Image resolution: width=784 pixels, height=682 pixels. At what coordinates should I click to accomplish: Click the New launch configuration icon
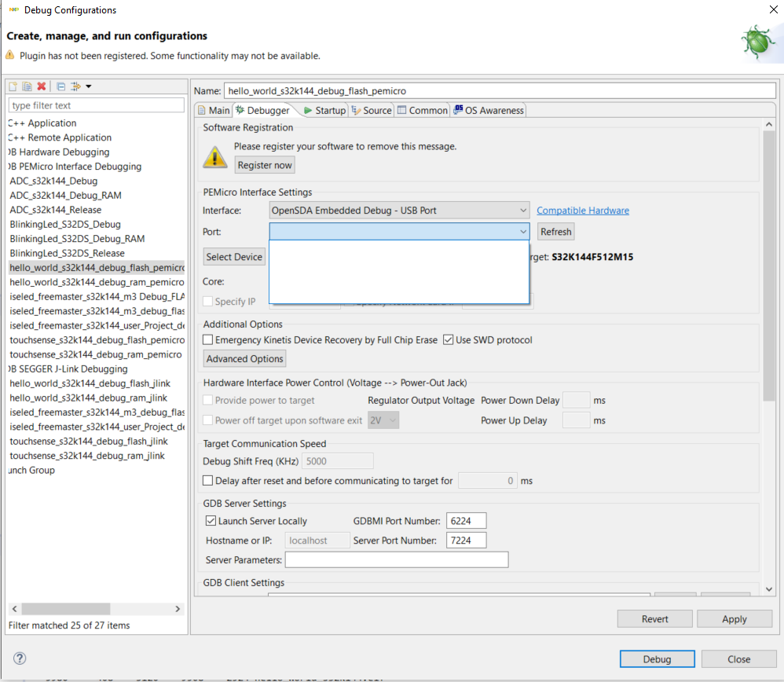[x=13, y=86]
